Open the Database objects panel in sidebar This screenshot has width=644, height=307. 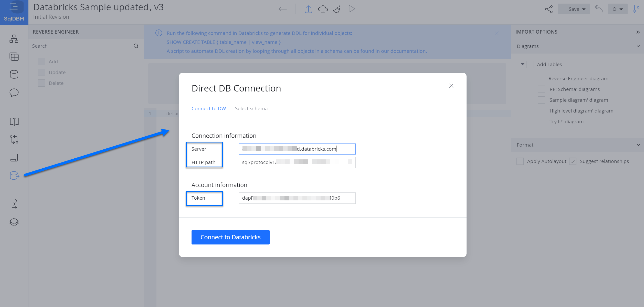(x=14, y=74)
